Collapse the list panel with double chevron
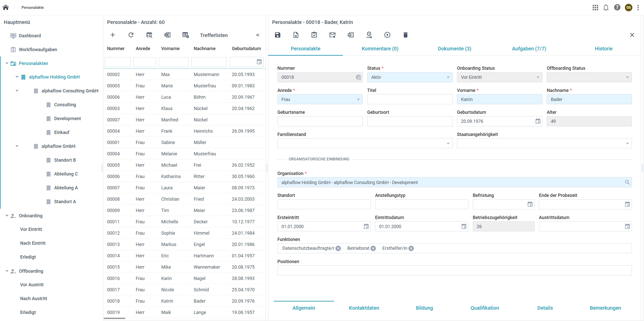Screen dimensions: 644x321 [x=258, y=35]
